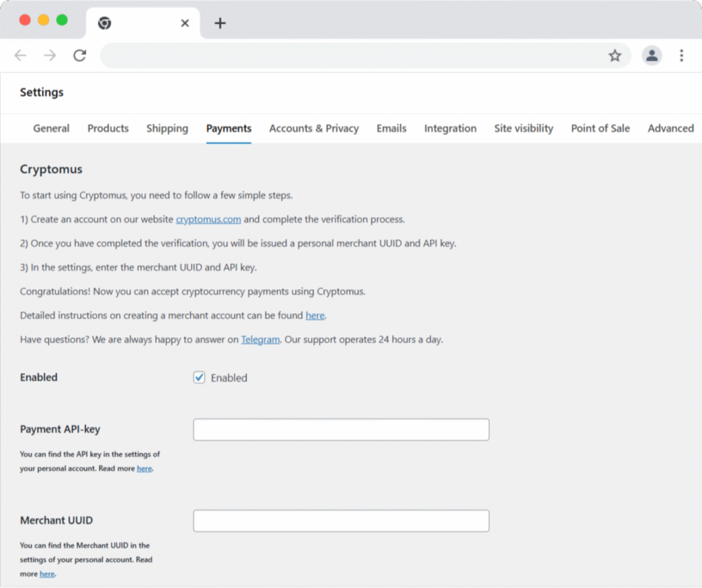
Task: Open the Emails settings tab
Action: (391, 128)
